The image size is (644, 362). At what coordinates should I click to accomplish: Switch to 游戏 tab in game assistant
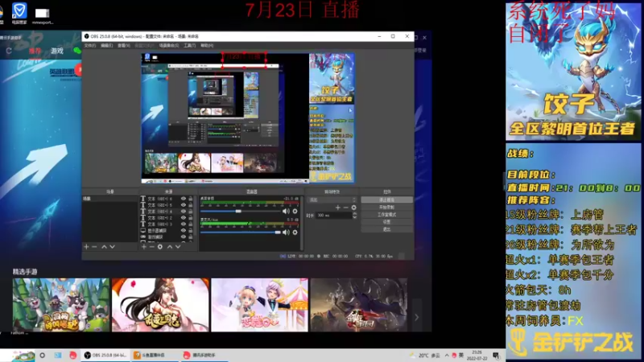coord(57,51)
